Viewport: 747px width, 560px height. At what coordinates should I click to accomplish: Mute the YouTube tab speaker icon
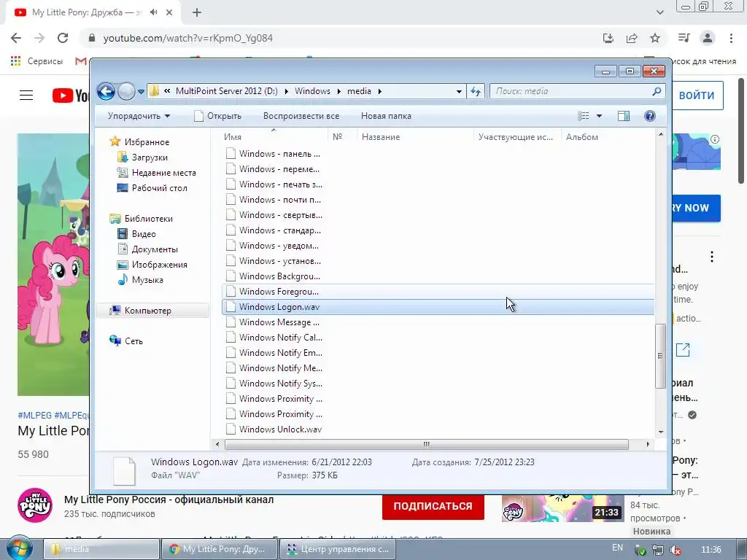153,12
